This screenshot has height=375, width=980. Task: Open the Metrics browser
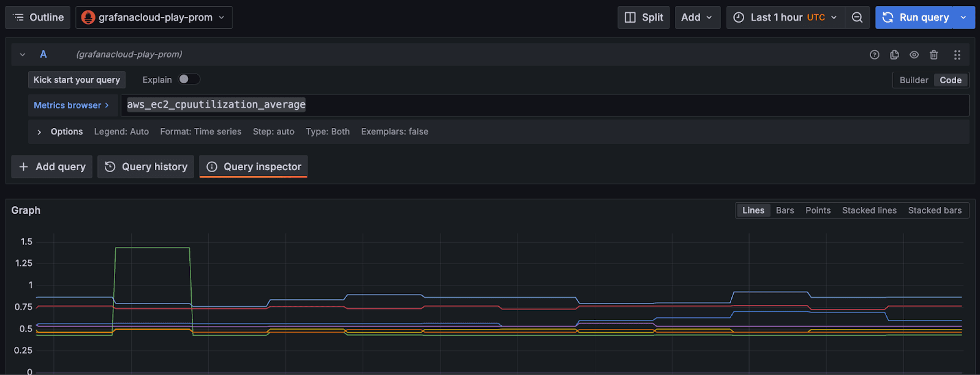pyautogui.click(x=71, y=105)
